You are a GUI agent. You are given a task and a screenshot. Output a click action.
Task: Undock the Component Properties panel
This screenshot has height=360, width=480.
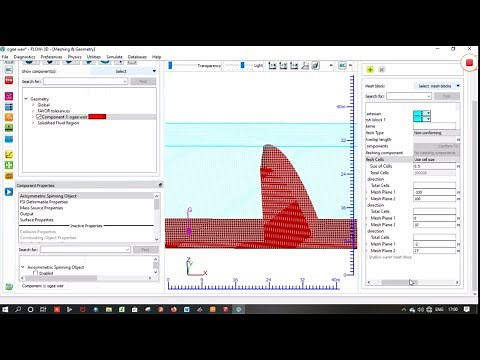point(160,185)
